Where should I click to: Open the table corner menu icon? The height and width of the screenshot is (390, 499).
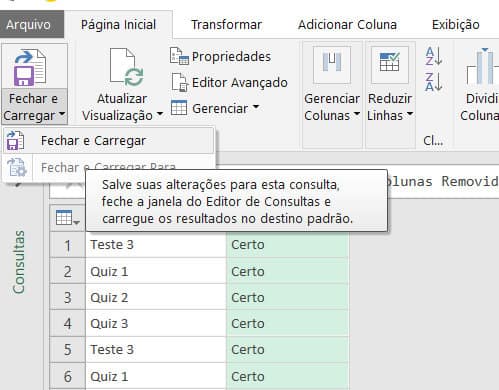(67, 218)
